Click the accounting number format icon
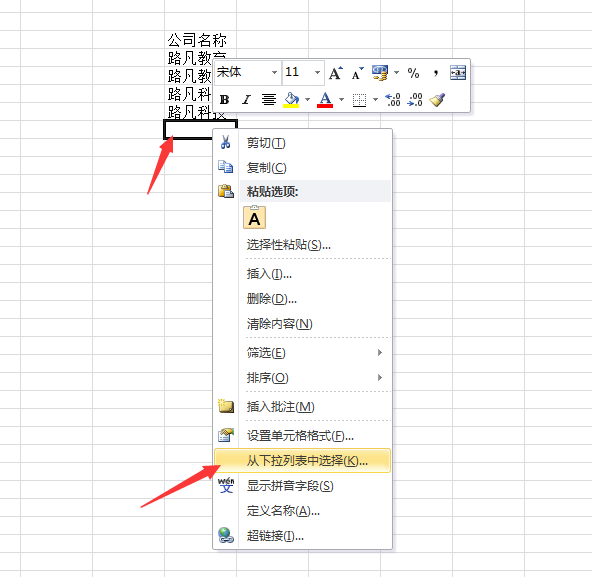This screenshot has width=592, height=577. point(380,73)
